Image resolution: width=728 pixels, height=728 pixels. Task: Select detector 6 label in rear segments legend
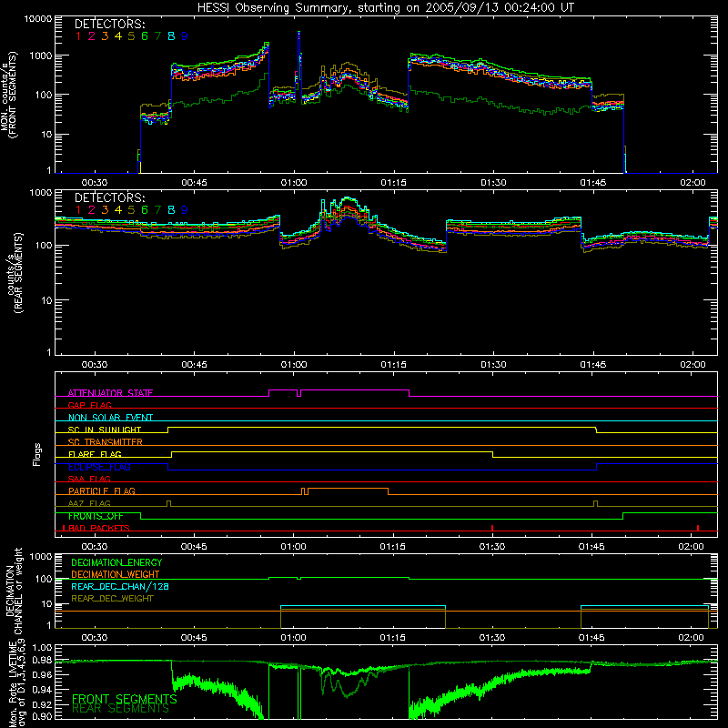[x=145, y=210]
